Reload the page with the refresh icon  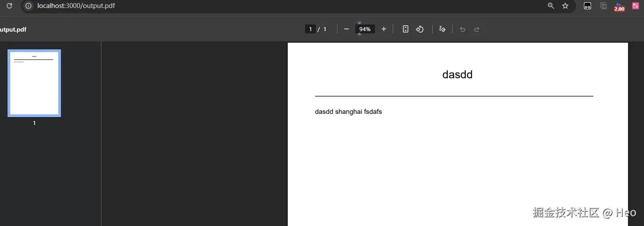[9, 6]
